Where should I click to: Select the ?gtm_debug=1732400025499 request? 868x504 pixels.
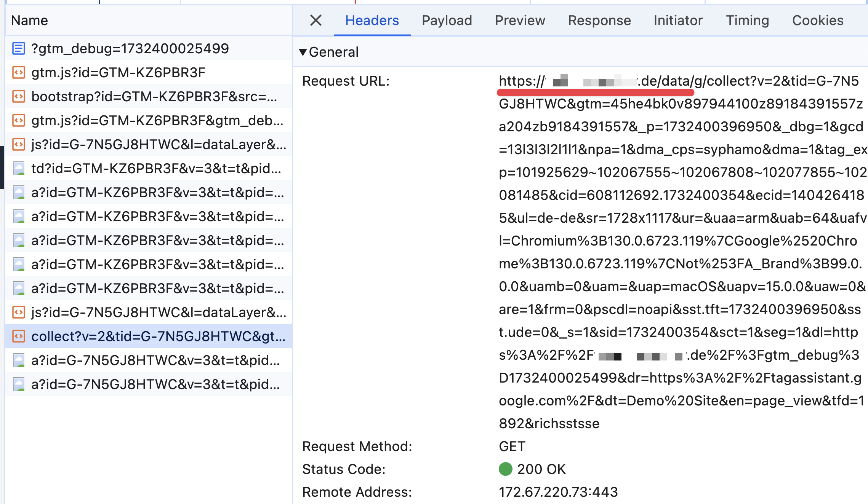(x=130, y=48)
